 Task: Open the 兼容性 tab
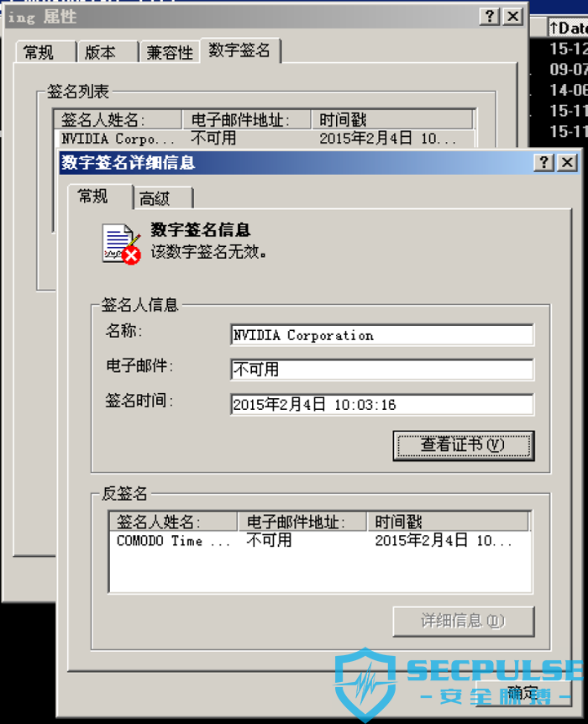pos(169,52)
